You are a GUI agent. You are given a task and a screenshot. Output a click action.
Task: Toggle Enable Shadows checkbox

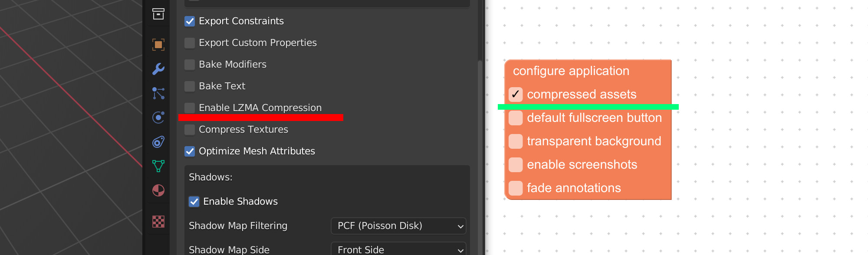(194, 202)
